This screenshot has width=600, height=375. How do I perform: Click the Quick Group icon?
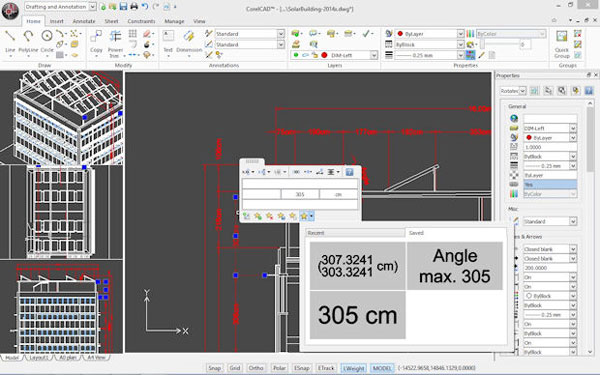[x=561, y=43]
